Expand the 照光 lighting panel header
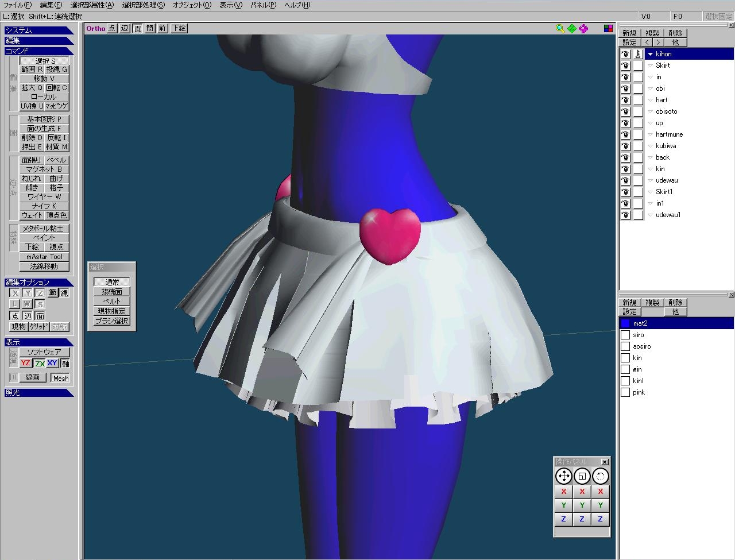The width and height of the screenshot is (735, 560). (x=39, y=393)
